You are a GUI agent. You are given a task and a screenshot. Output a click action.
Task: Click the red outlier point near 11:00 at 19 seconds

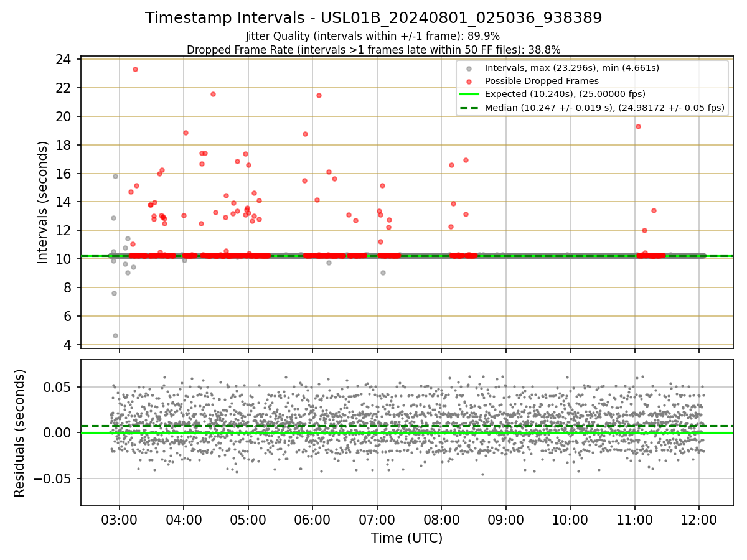coord(638,126)
